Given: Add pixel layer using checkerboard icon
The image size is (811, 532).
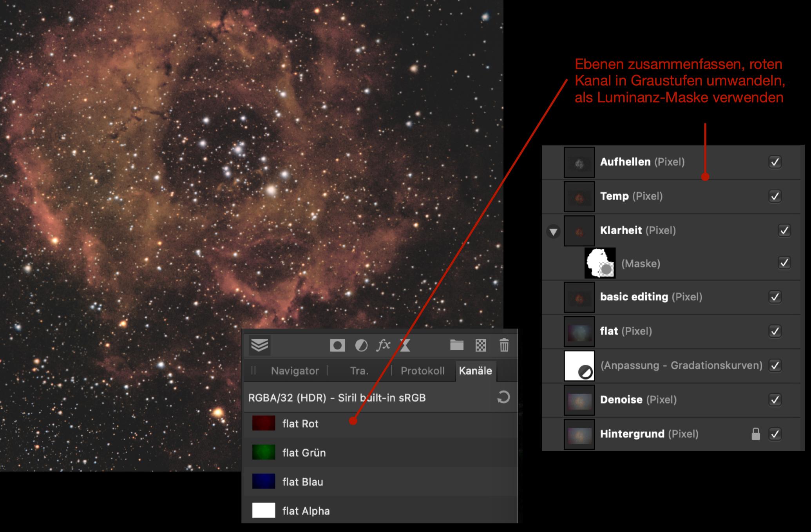Looking at the screenshot, I should 481,346.
